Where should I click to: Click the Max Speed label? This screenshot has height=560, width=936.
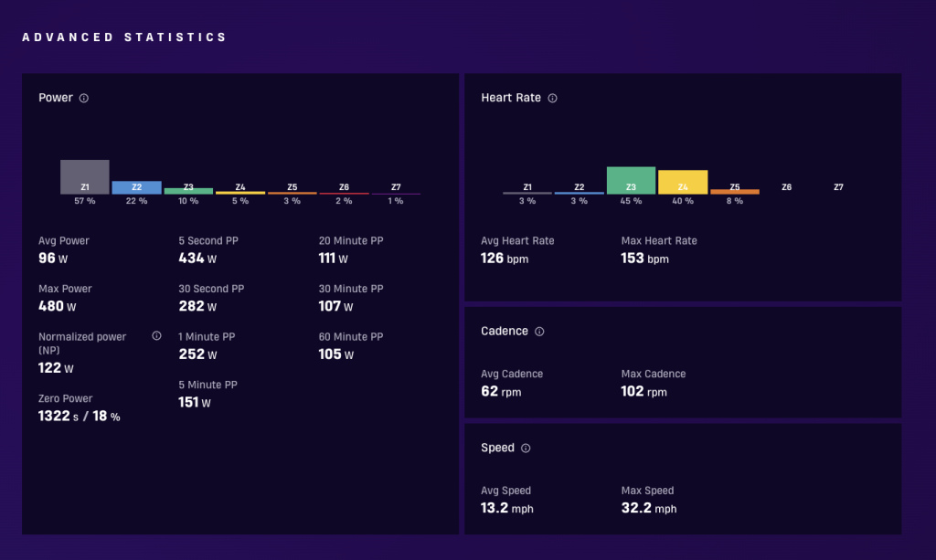(648, 491)
